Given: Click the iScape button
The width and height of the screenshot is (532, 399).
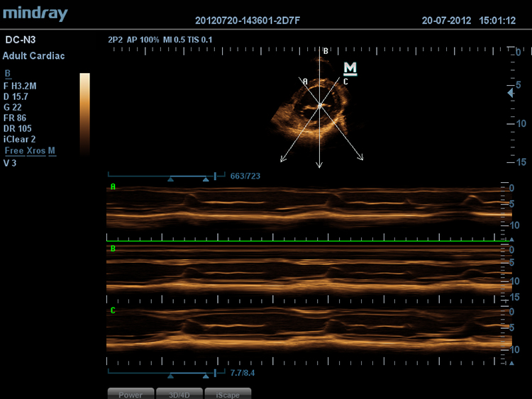Looking at the screenshot, I should (x=227, y=394).
